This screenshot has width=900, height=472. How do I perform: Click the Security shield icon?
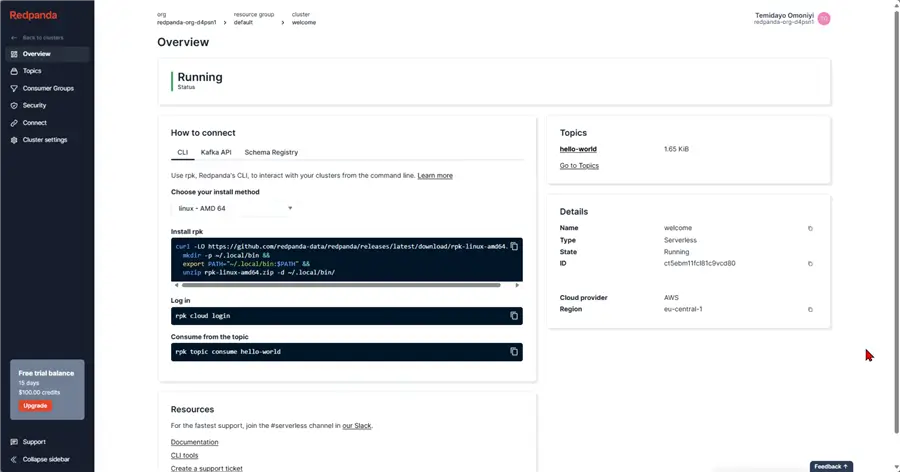14,106
